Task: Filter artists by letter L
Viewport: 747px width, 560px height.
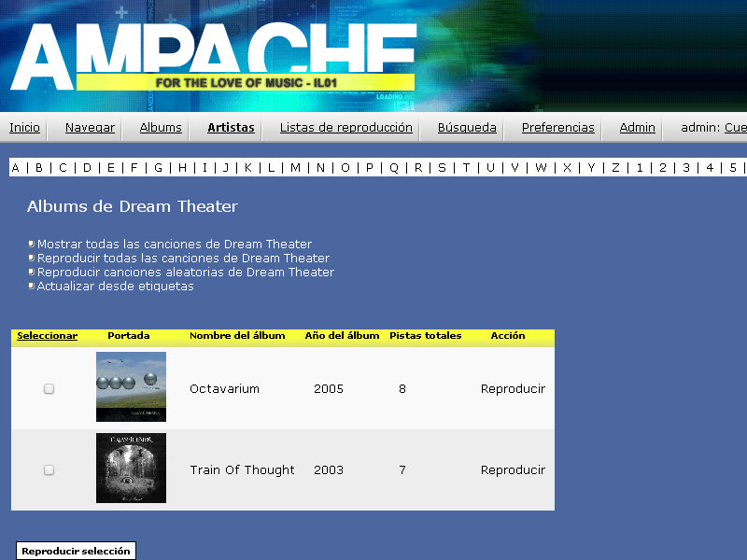Action: pyautogui.click(x=271, y=168)
